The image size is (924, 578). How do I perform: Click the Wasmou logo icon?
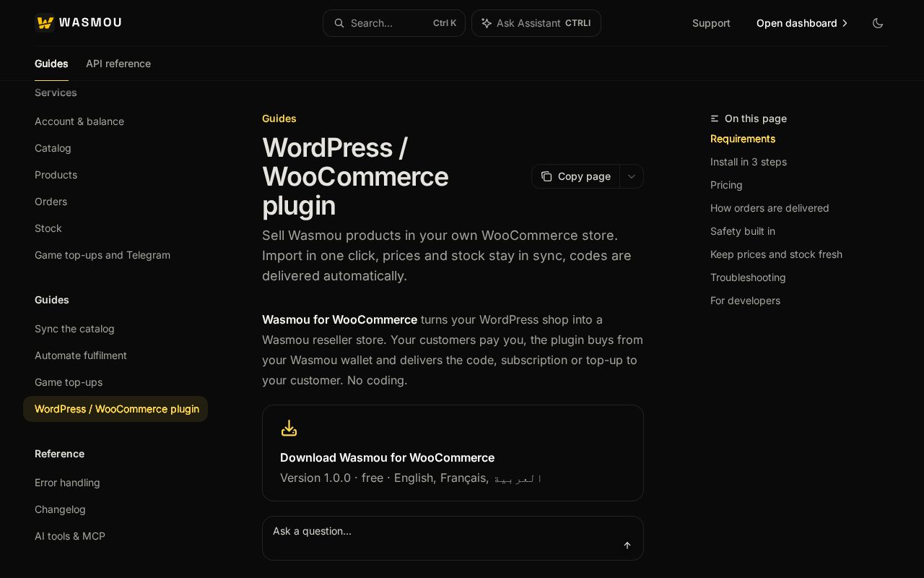[x=45, y=22]
